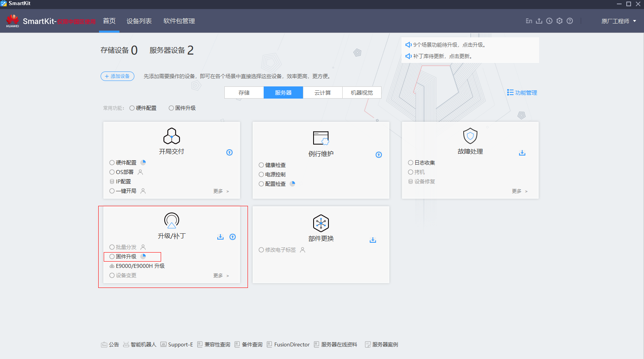Open 服务器案例 in footer
The height and width of the screenshot is (359, 644).
coord(382,344)
